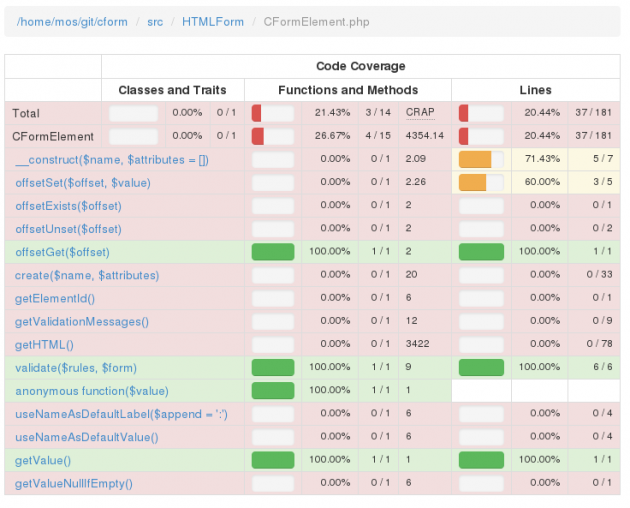
Task: Go to useNameAsDefaultLabel method
Action: (121, 414)
